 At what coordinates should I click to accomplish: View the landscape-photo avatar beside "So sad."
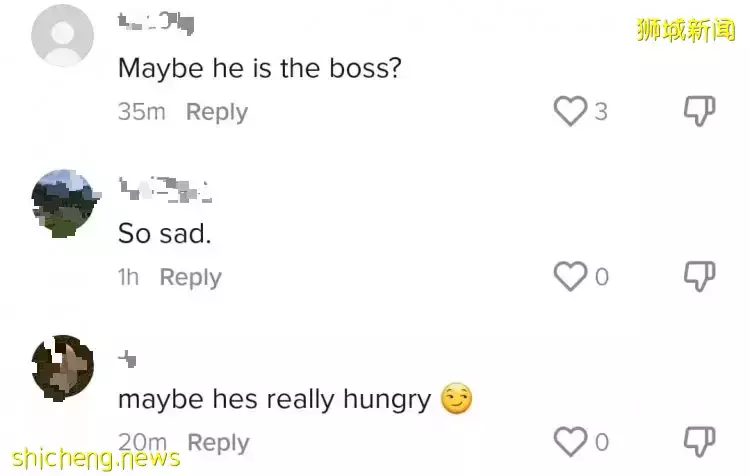coord(62,203)
